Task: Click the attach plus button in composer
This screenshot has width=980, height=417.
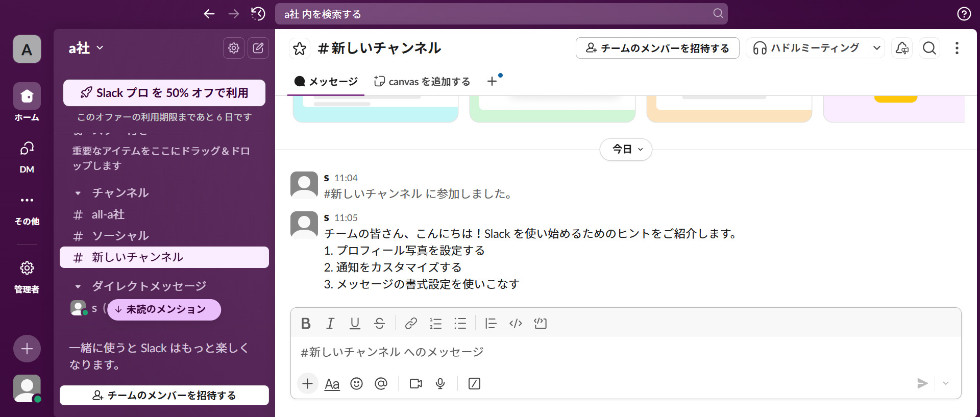Action: tap(307, 383)
